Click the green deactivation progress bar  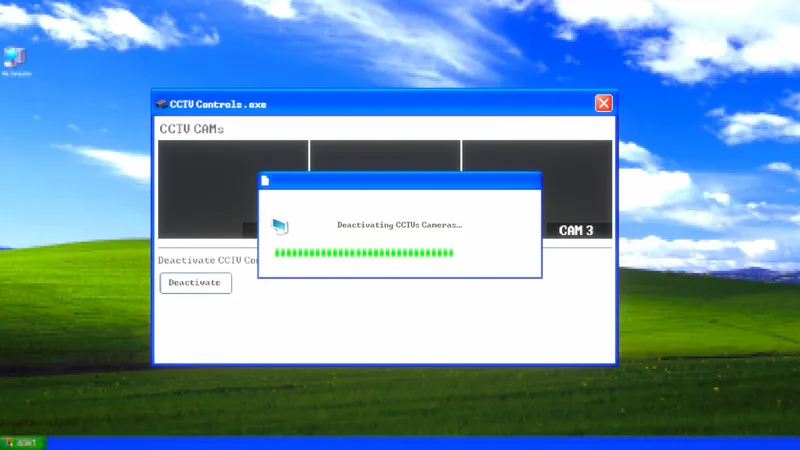[364, 252]
